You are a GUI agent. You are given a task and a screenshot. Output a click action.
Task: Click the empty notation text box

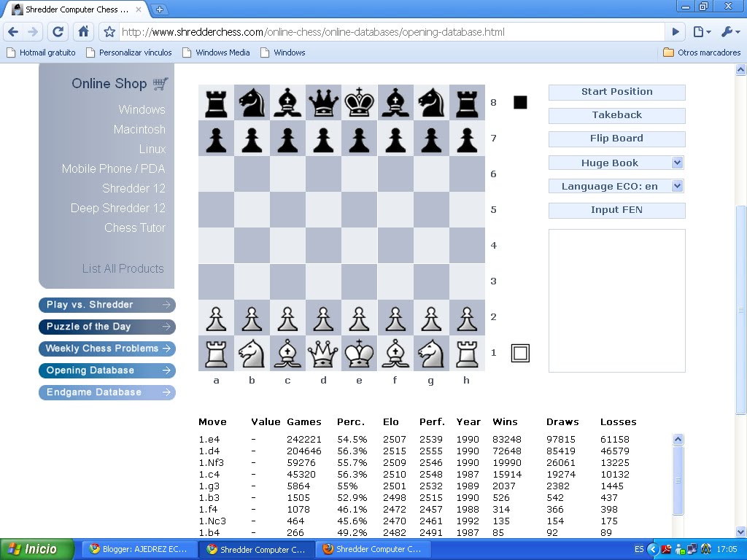(x=616, y=300)
